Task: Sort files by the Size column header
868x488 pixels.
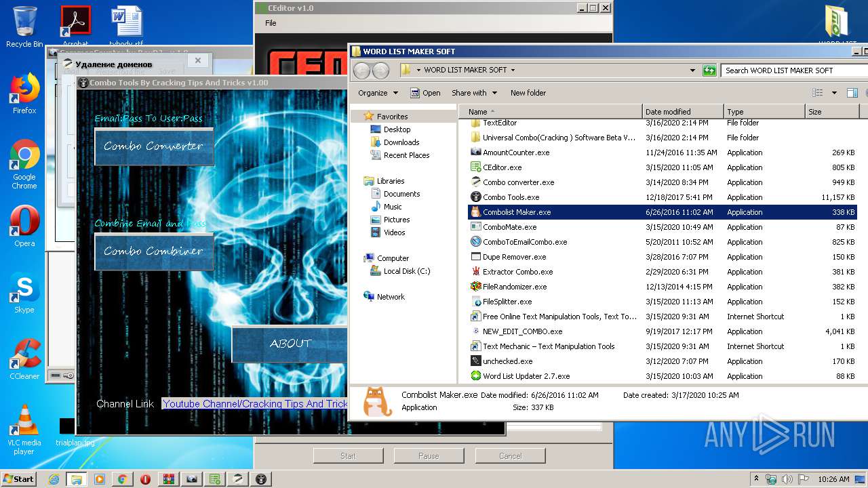Action: click(832, 112)
